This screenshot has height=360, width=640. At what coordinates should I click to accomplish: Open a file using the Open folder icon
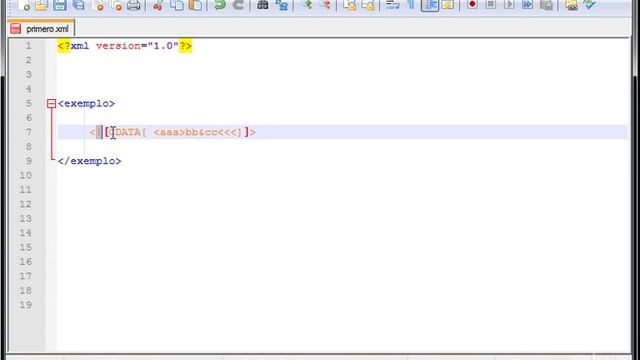pos(41,5)
